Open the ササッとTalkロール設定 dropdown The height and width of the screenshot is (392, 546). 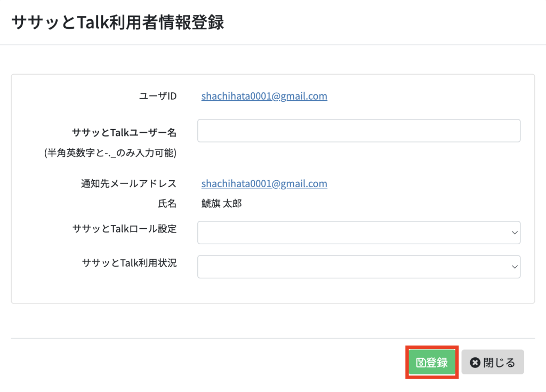[x=359, y=233]
